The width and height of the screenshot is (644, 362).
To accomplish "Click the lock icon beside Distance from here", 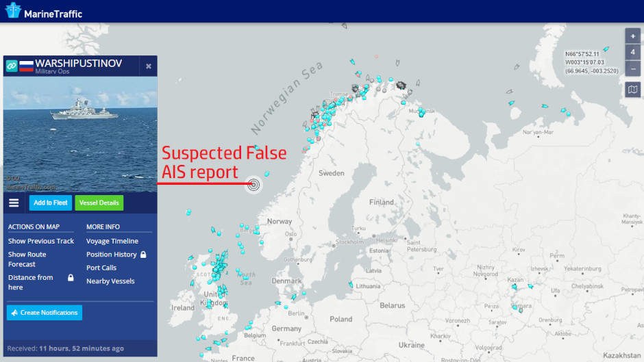I will 70,278.
